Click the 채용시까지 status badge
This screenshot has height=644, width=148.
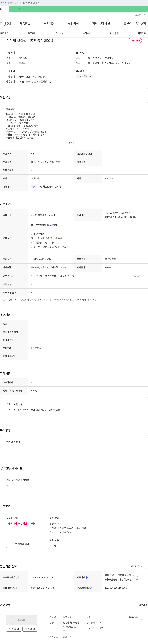pyautogui.click(x=135, y=40)
